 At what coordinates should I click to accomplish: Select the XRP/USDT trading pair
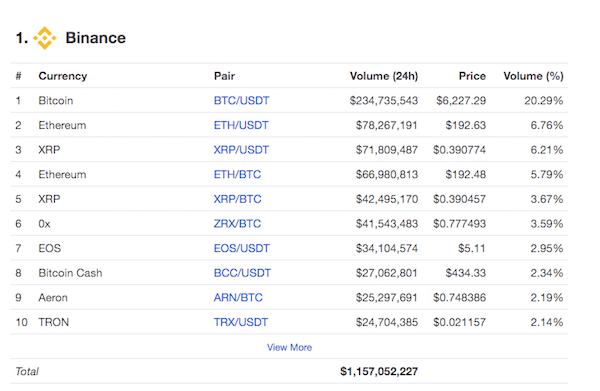(x=241, y=150)
